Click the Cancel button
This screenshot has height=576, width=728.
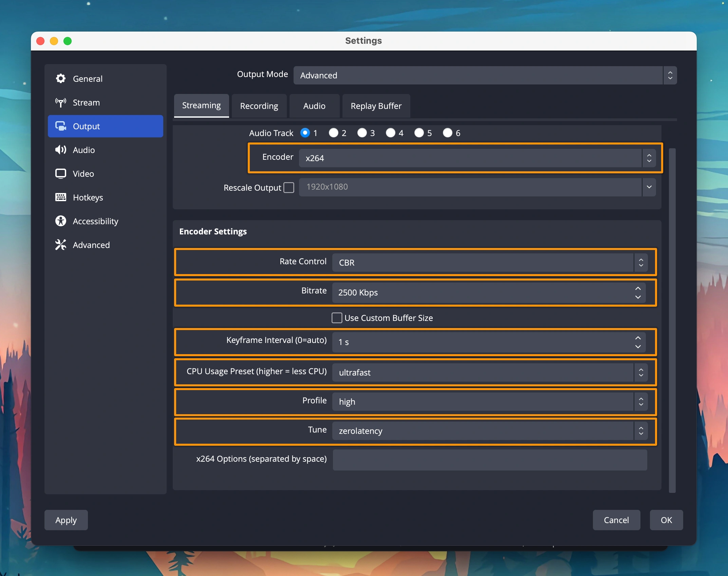[616, 520]
